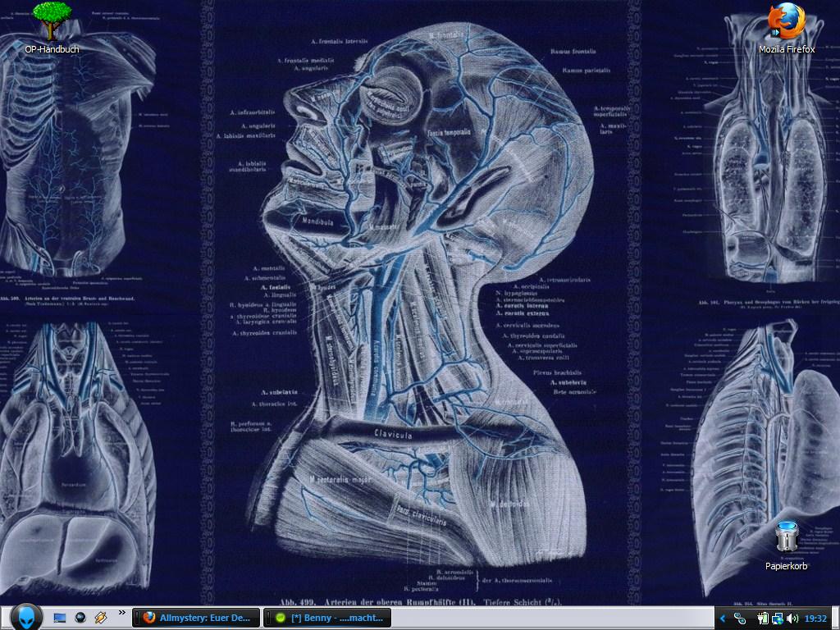Open the Papierkorb recycle bin icon
Viewport: 840px width, 630px height.
786,545
